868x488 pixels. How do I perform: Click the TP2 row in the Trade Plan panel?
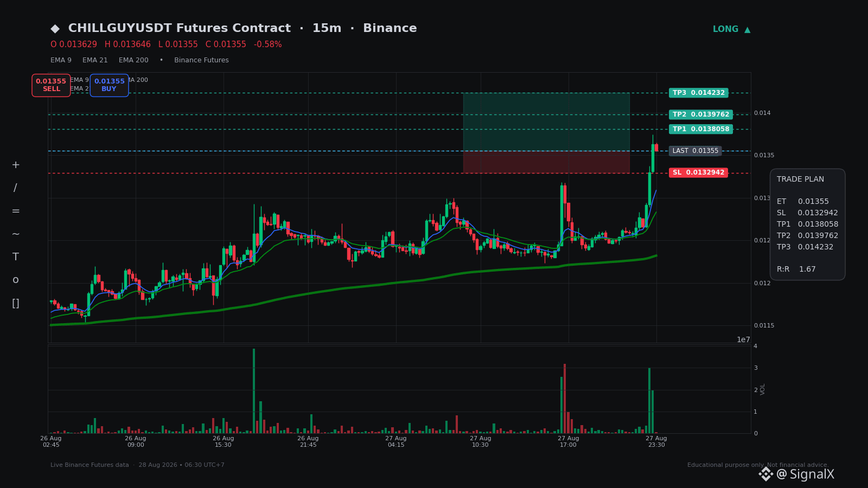[x=807, y=236]
